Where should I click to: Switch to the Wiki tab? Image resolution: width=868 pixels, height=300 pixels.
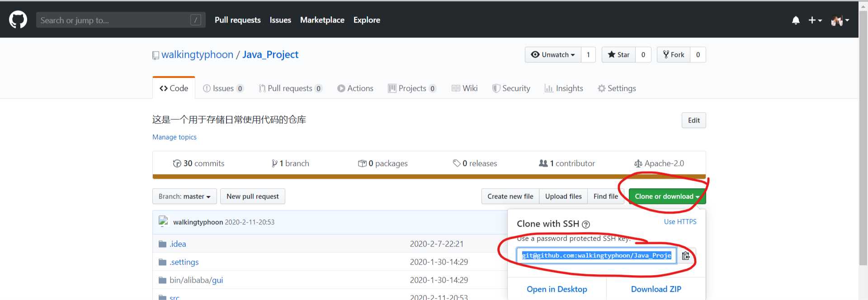pyautogui.click(x=464, y=88)
